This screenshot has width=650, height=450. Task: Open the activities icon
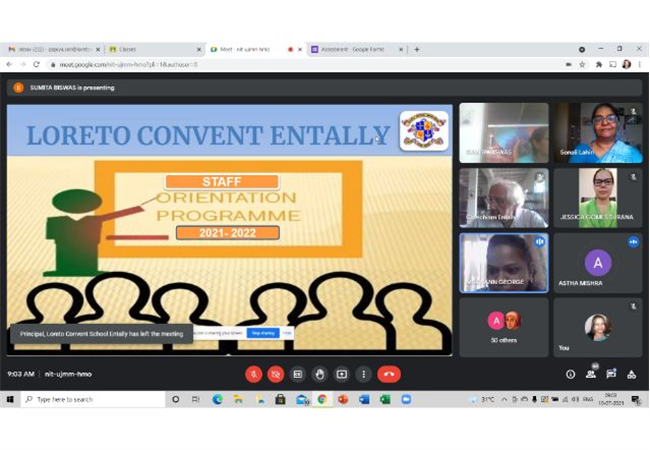pyautogui.click(x=631, y=375)
